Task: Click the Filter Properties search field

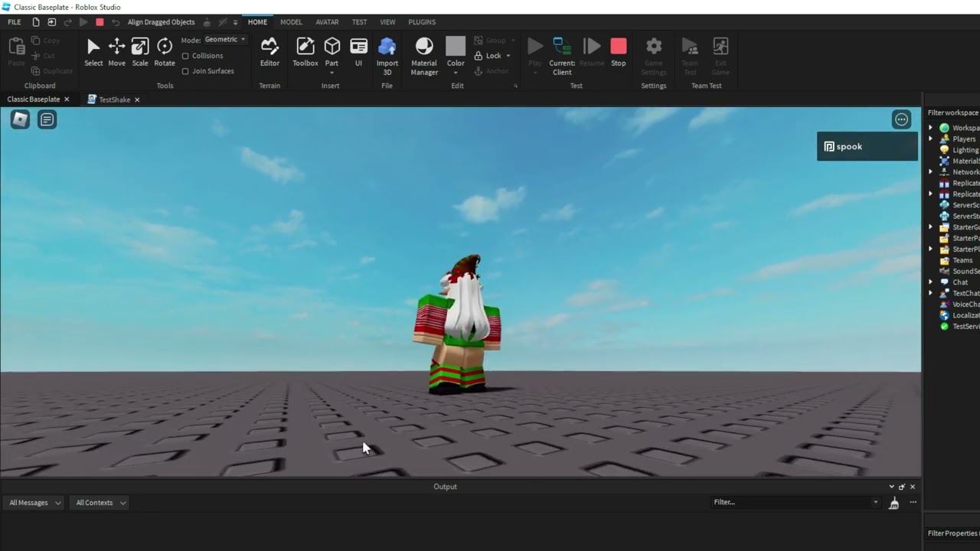Action: 953,533
